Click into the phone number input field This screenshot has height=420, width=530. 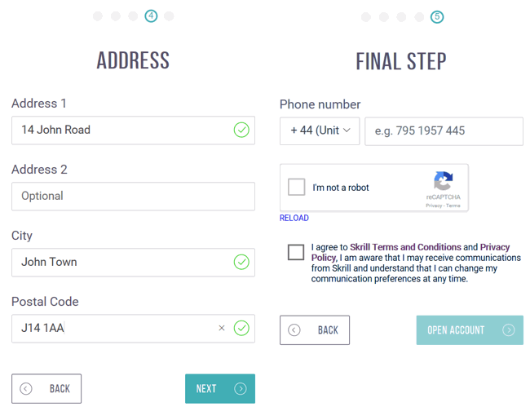[x=444, y=131]
